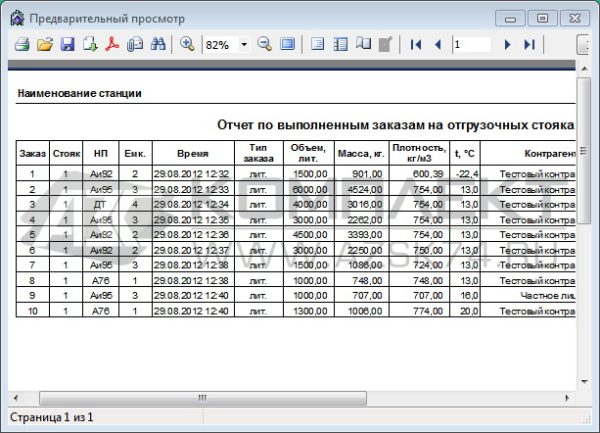Export the report to PDF
The image size is (600, 433).
pyautogui.click(x=113, y=45)
